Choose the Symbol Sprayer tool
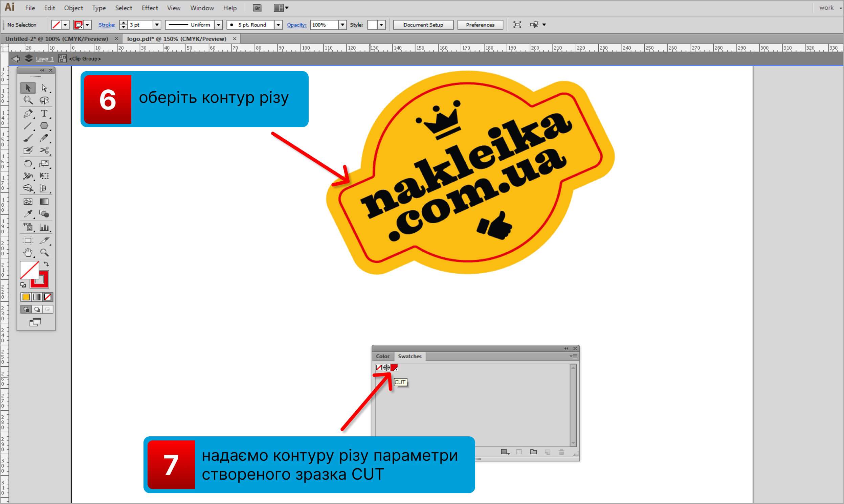This screenshot has height=504, width=844. (28, 227)
